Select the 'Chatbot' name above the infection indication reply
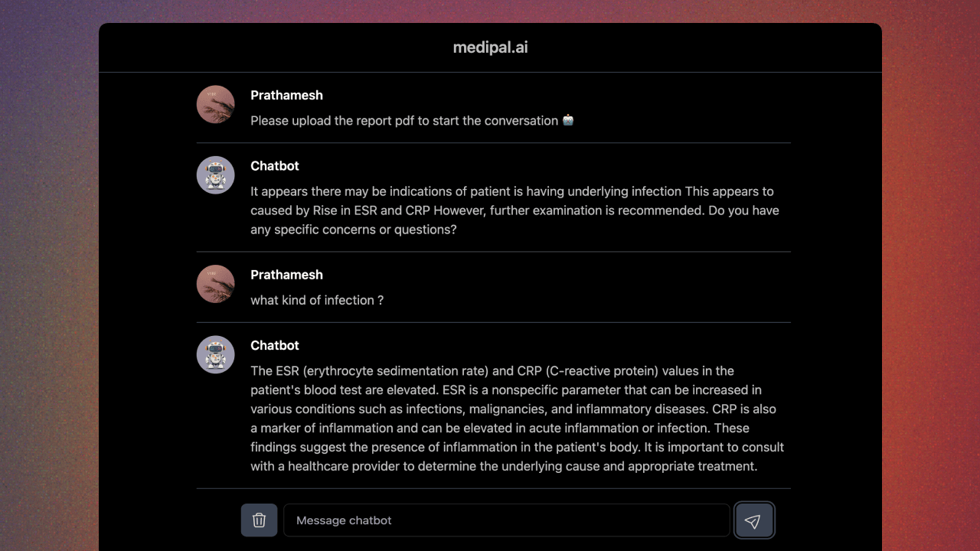 [x=275, y=166]
